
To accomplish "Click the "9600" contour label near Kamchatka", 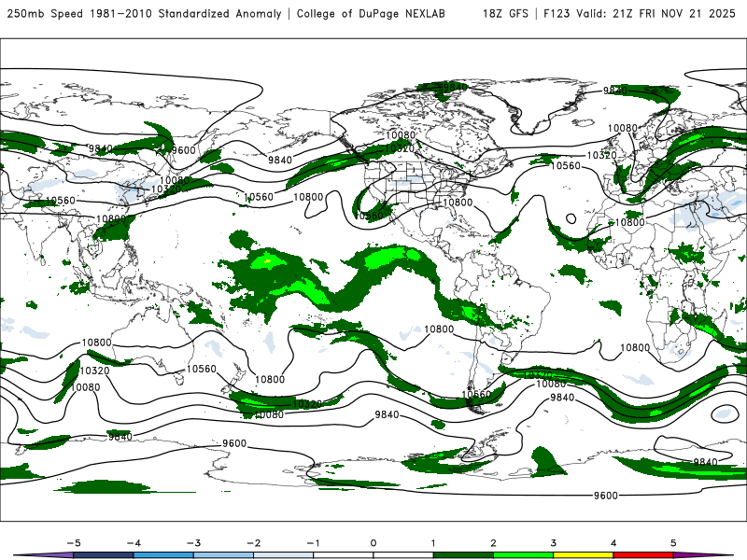I will tap(183, 150).
